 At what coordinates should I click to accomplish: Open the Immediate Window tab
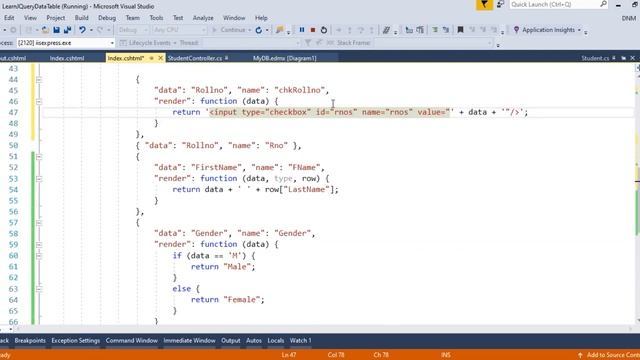tap(189, 340)
